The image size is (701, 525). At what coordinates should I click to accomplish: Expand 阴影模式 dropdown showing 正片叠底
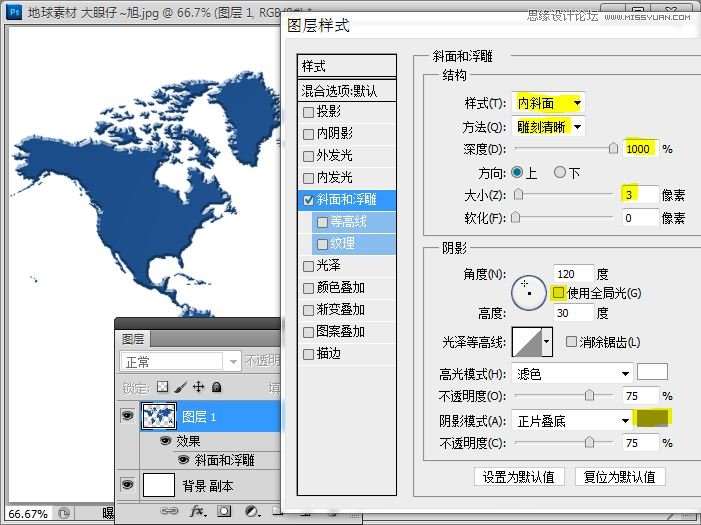[x=572, y=421]
